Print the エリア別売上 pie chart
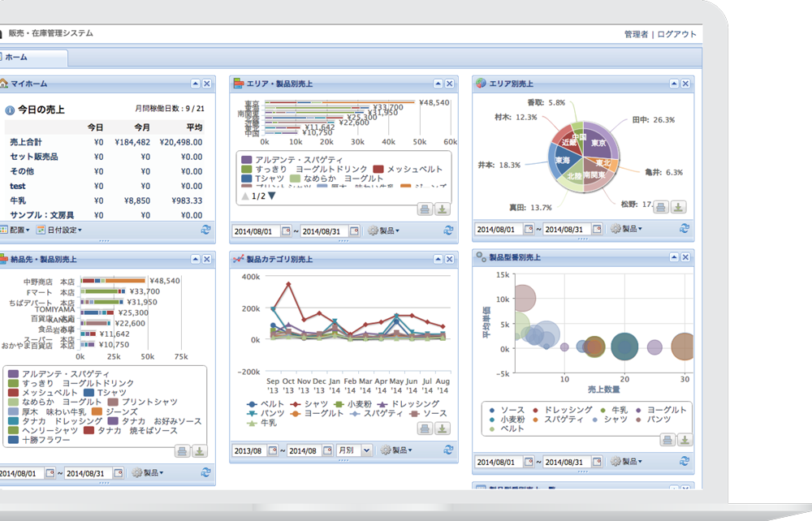 click(660, 208)
